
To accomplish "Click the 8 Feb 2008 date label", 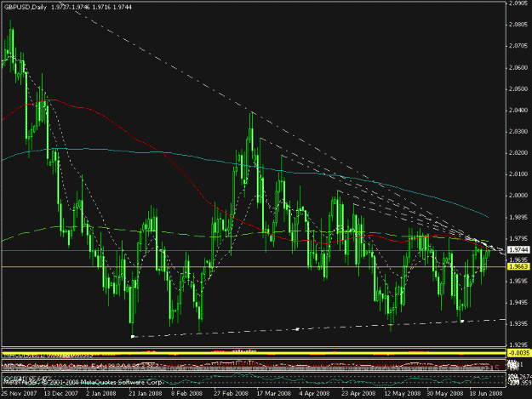I will pos(187,394).
